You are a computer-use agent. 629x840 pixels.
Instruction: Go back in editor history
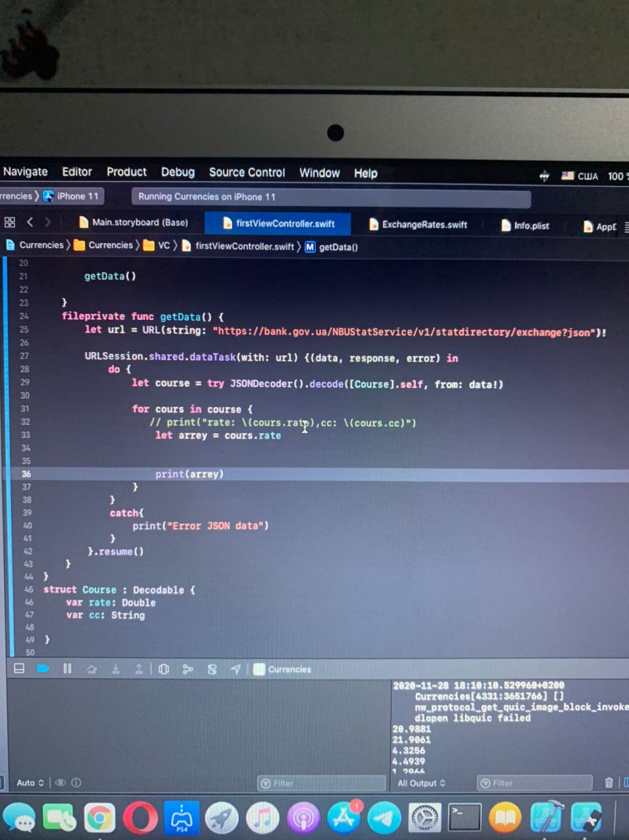(x=30, y=222)
